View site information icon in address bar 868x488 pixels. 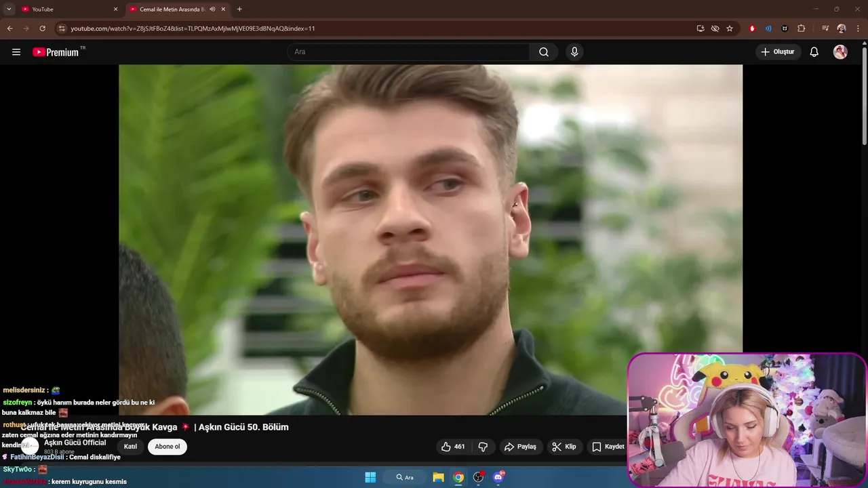62,28
